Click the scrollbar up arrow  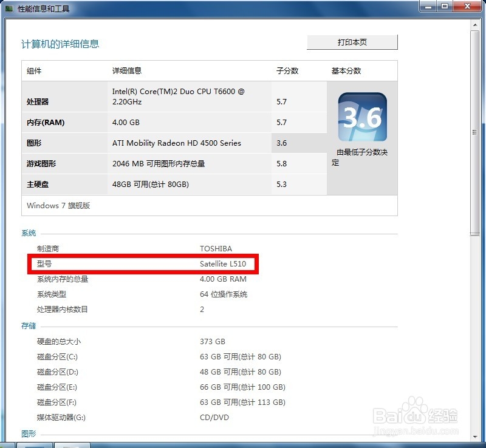[476, 24]
